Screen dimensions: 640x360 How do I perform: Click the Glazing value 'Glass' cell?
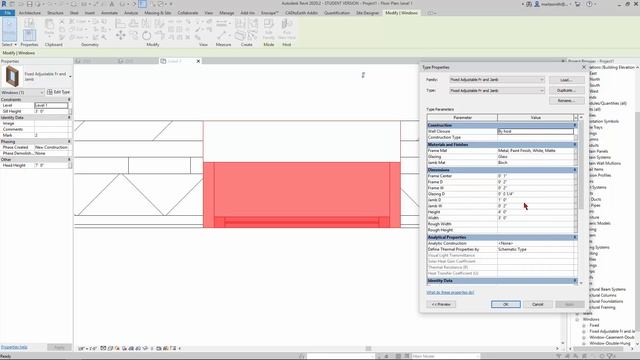pos(535,157)
